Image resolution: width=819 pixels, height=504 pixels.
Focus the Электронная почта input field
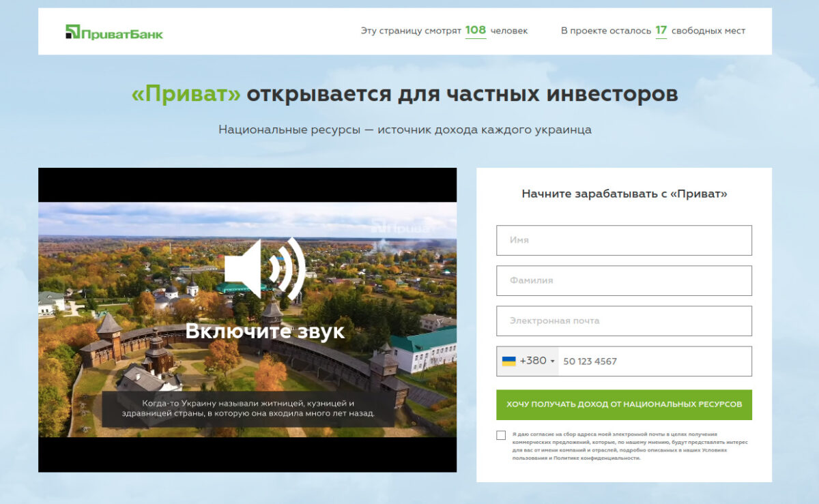click(x=624, y=321)
